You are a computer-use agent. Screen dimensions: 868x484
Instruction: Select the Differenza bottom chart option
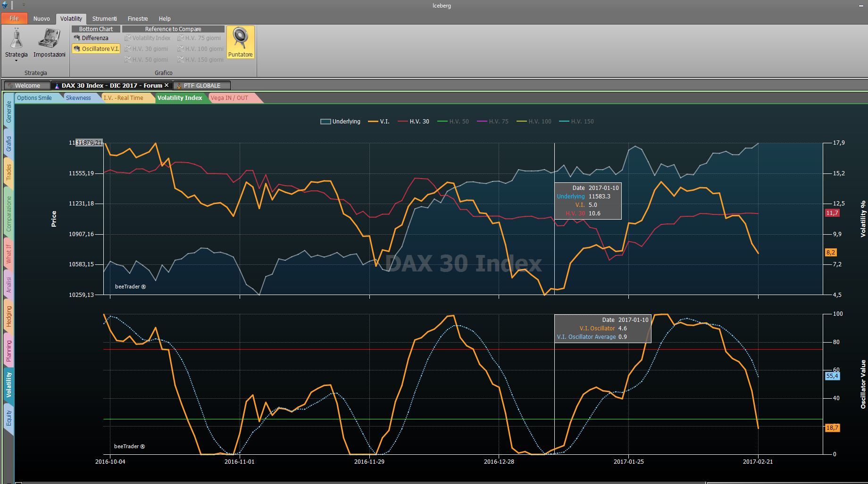click(x=91, y=38)
